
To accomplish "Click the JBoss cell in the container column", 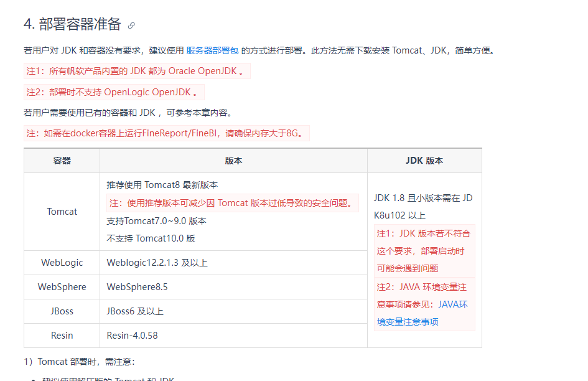I will 62,311.
